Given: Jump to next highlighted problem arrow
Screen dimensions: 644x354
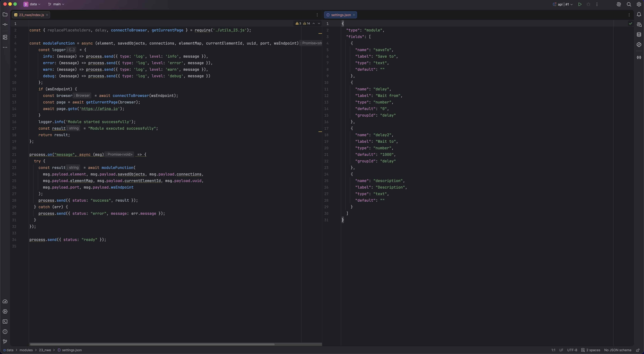Looking at the screenshot, I should coord(319,23).
